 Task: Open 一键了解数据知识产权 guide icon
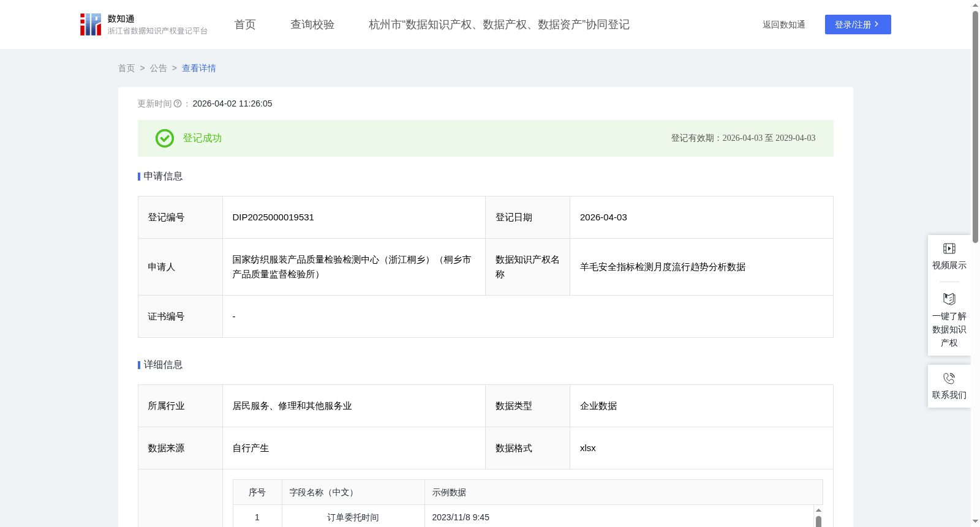coord(949,299)
